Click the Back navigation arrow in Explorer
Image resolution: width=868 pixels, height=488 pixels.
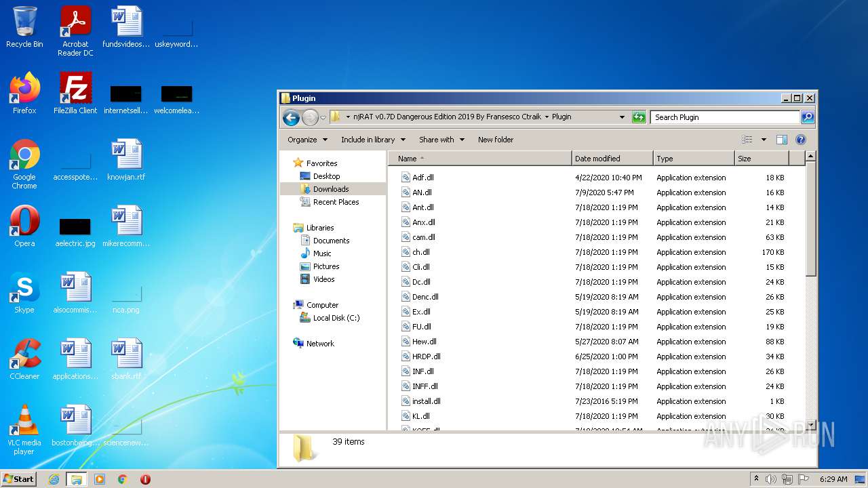point(291,117)
